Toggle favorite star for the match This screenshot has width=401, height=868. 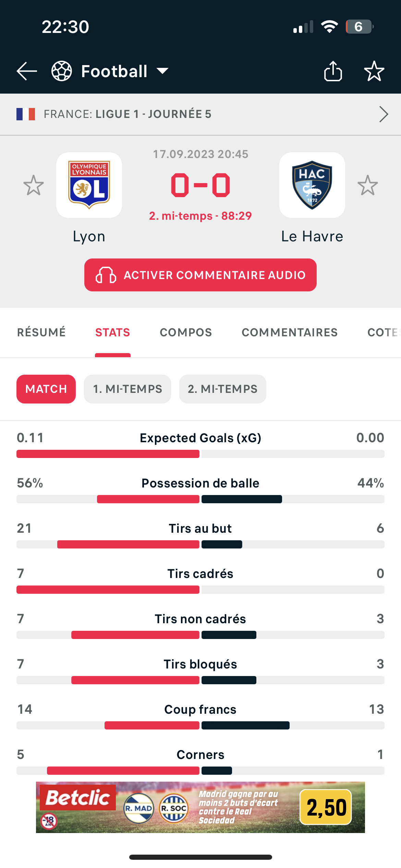coord(374,71)
